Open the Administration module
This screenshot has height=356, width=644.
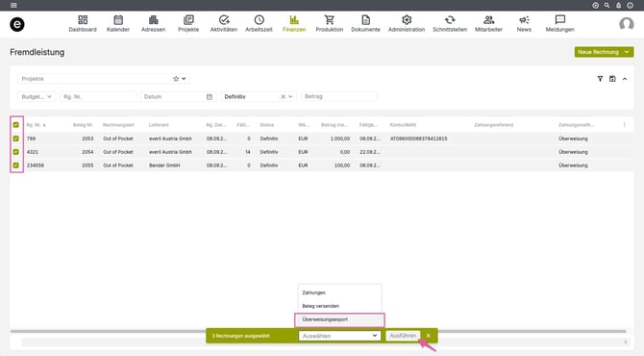(x=407, y=24)
